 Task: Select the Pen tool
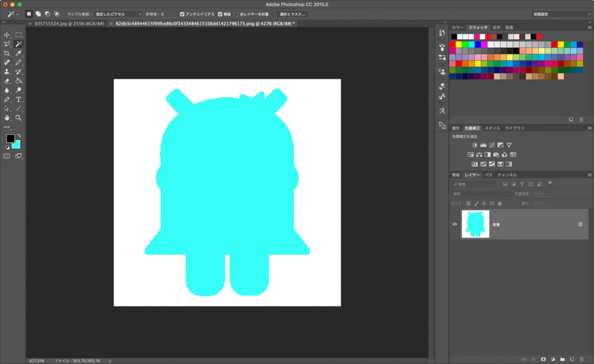(7, 99)
